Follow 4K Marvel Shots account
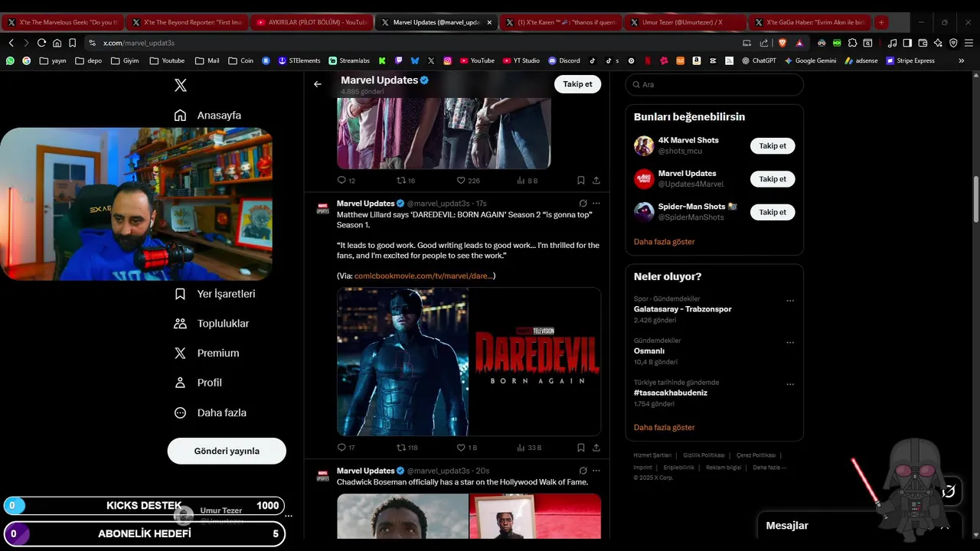 [773, 145]
